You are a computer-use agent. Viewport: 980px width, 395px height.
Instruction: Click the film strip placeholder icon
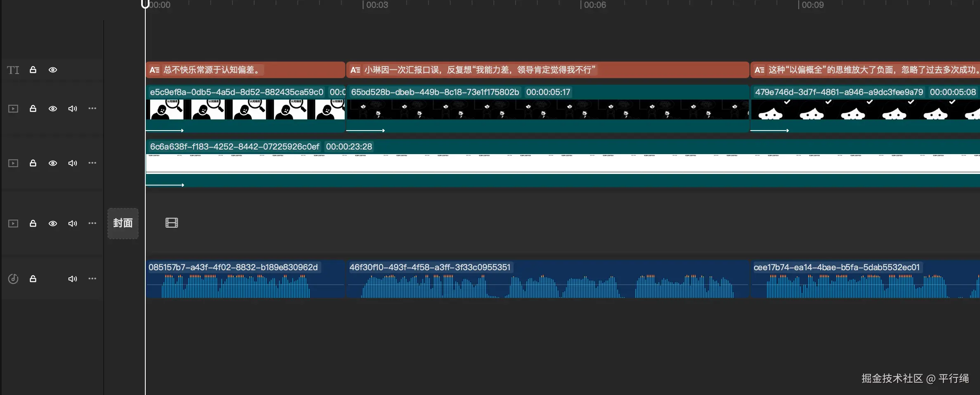(x=172, y=223)
